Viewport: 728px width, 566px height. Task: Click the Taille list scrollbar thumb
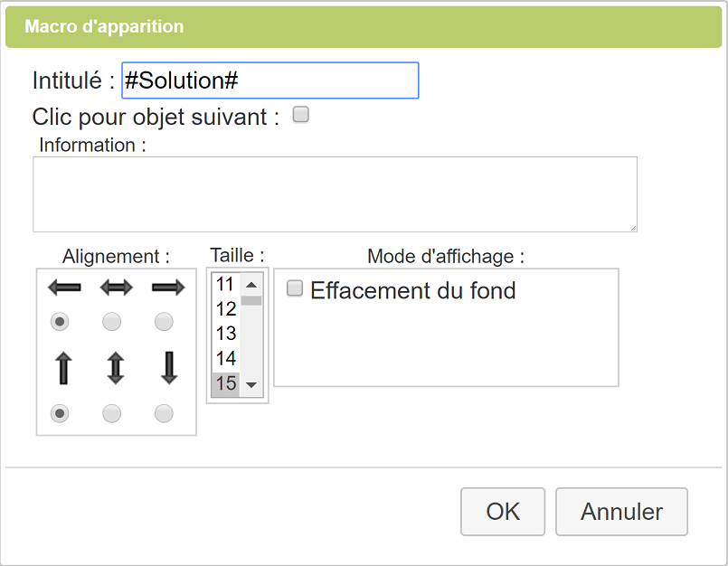(x=251, y=300)
